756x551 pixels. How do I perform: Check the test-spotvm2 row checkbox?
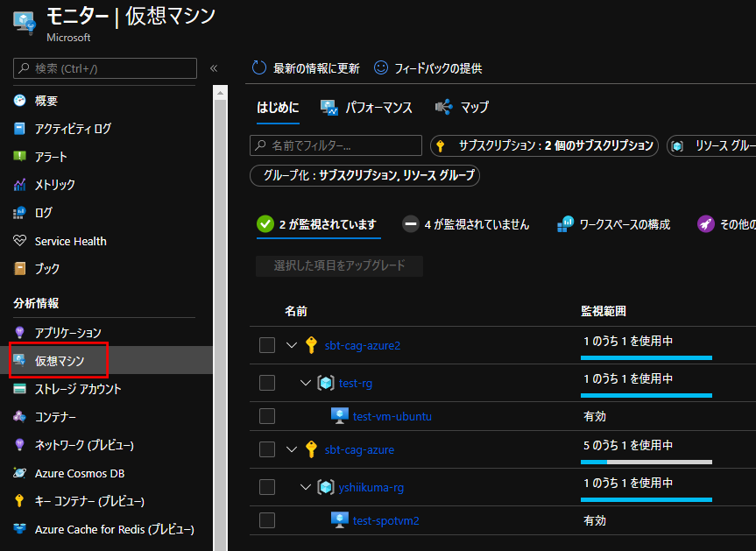coord(267,520)
